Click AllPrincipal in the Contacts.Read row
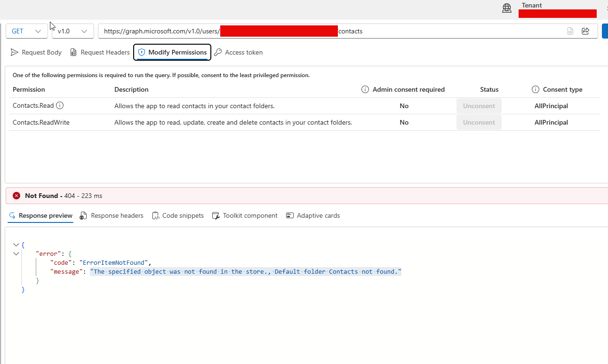 [x=551, y=106]
